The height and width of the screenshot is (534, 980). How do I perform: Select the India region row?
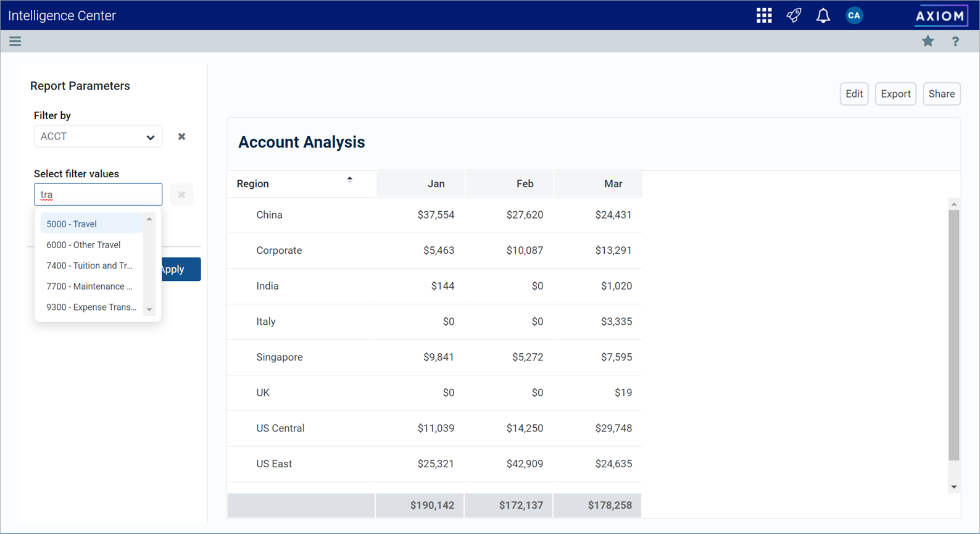[434, 286]
